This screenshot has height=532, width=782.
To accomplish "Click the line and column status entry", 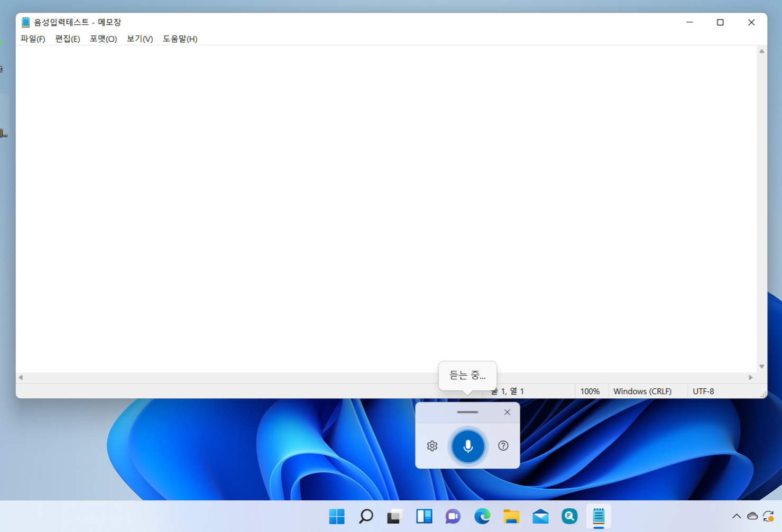I will (x=508, y=391).
